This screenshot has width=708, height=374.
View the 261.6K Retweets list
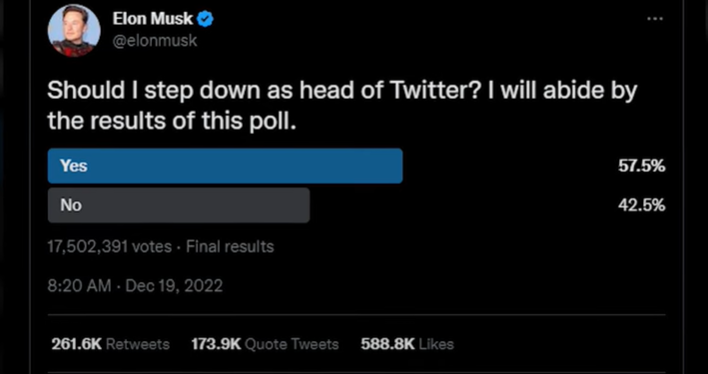tap(111, 344)
